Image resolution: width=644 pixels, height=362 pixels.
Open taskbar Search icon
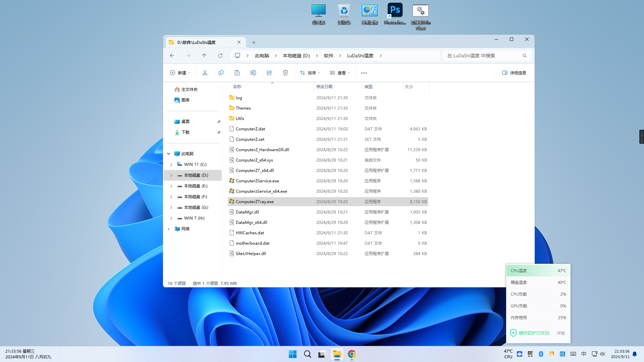pyautogui.click(x=307, y=354)
